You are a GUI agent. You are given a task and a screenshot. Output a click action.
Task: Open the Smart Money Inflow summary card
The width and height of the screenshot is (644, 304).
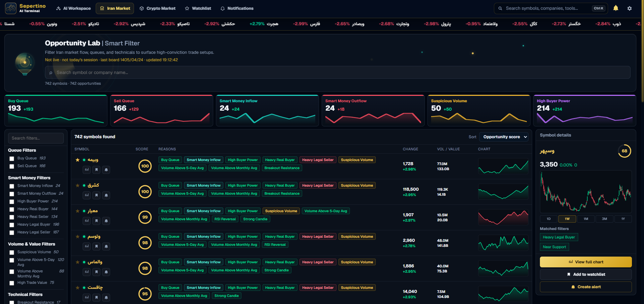[x=267, y=111]
